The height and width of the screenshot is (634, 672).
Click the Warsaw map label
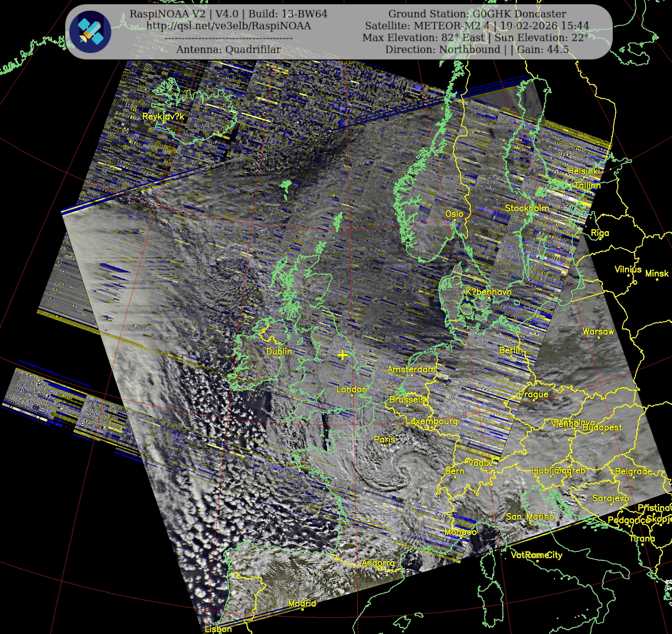click(x=598, y=332)
